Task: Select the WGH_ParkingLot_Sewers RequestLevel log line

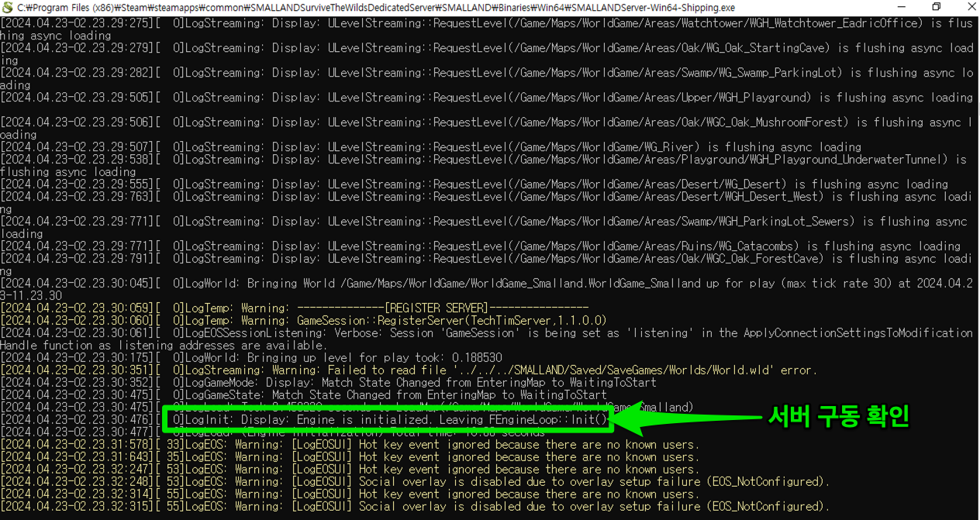Action: pos(484,228)
